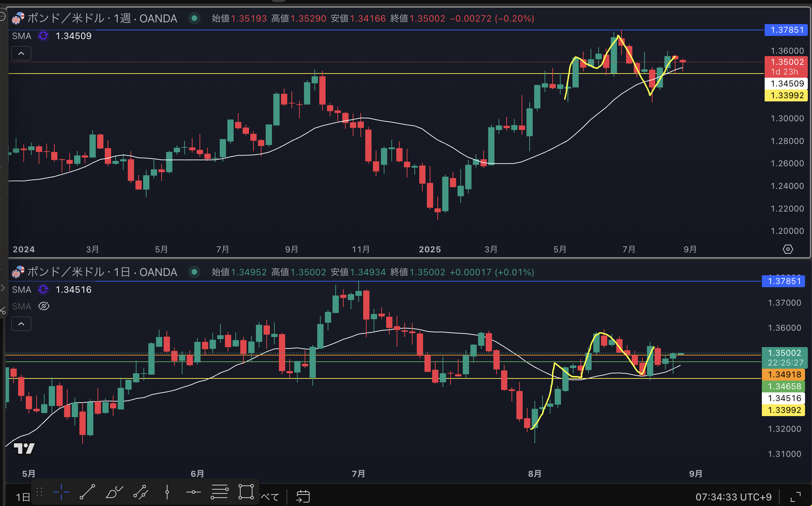The image size is (812, 506).
Task: Select the vertical line tool
Action: point(167,492)
